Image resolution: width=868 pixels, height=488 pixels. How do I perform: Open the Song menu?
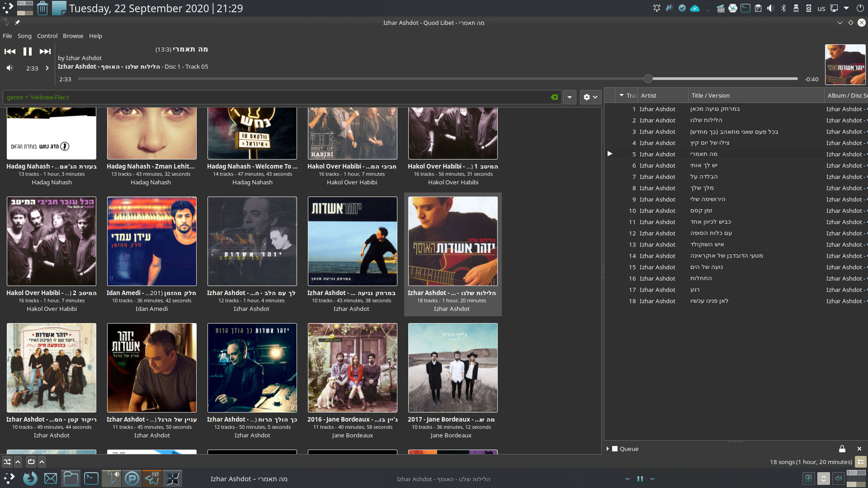click(24, 36)
